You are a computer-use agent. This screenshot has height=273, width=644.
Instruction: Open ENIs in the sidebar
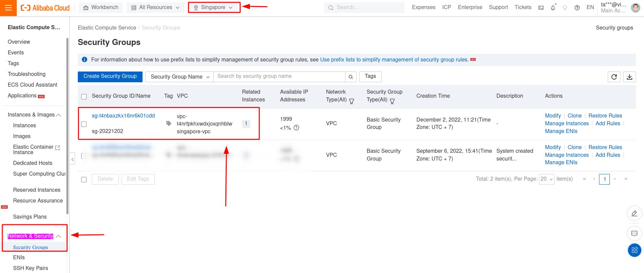click(19, 257)
